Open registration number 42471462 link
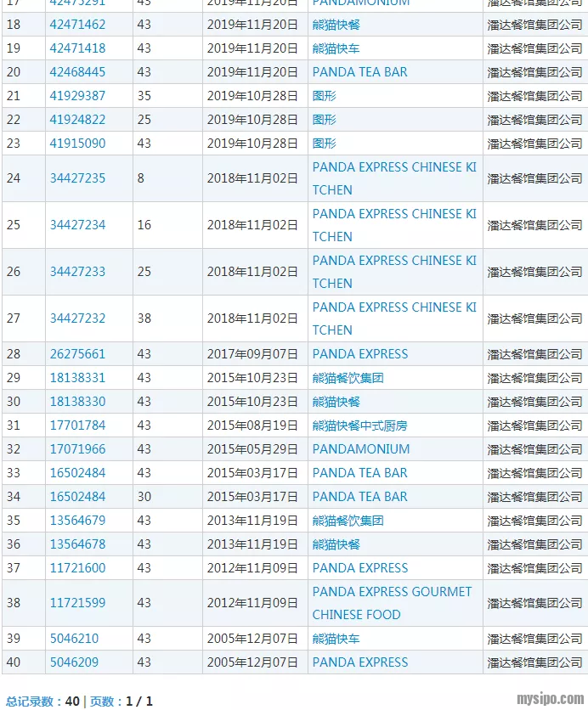The height and width of the screenshot is (710, 588). tap(77, 25)
